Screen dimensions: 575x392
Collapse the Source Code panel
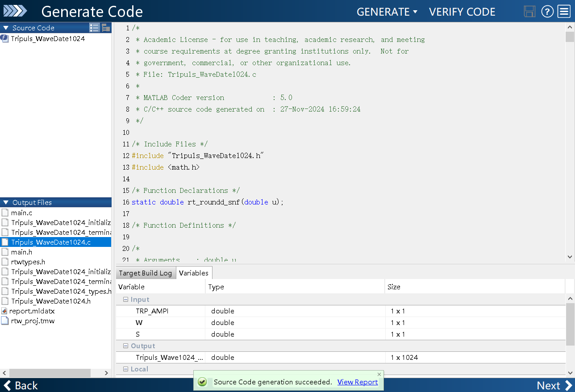pyautogui.click(x=6, y=28)
